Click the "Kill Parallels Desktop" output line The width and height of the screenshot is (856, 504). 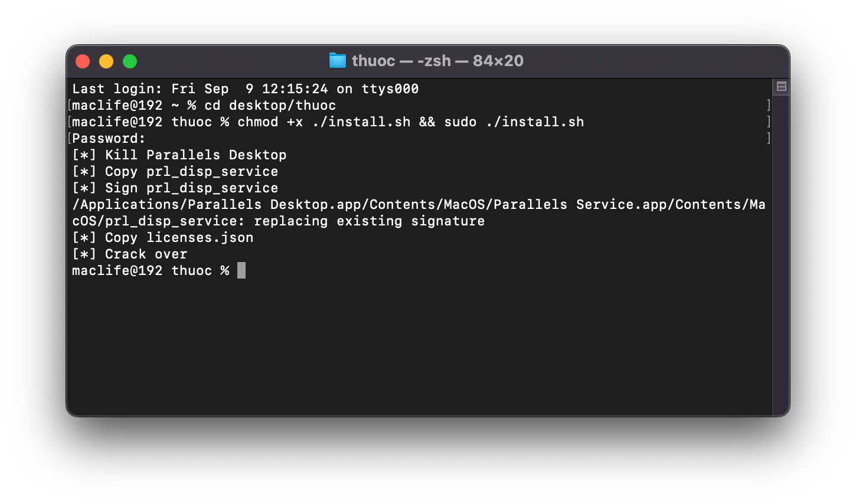click(x=195, y=155)
